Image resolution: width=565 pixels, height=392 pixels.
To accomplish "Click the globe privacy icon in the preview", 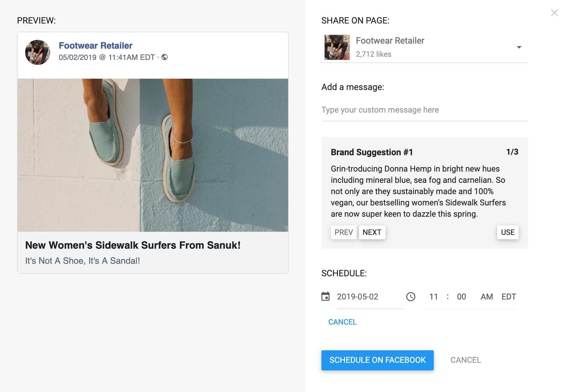I will [164, 57].
